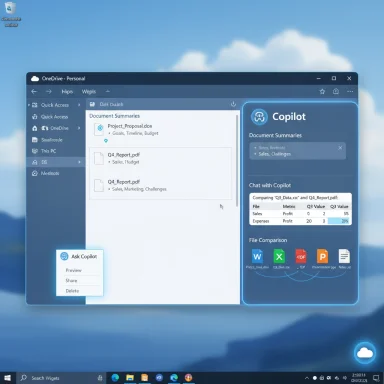Click the highlighted blue percentage cell
384x384 pixels.
(339, 221)
